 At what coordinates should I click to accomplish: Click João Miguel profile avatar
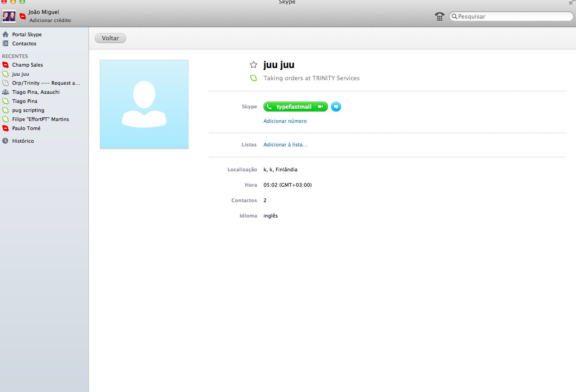(9, 16)
